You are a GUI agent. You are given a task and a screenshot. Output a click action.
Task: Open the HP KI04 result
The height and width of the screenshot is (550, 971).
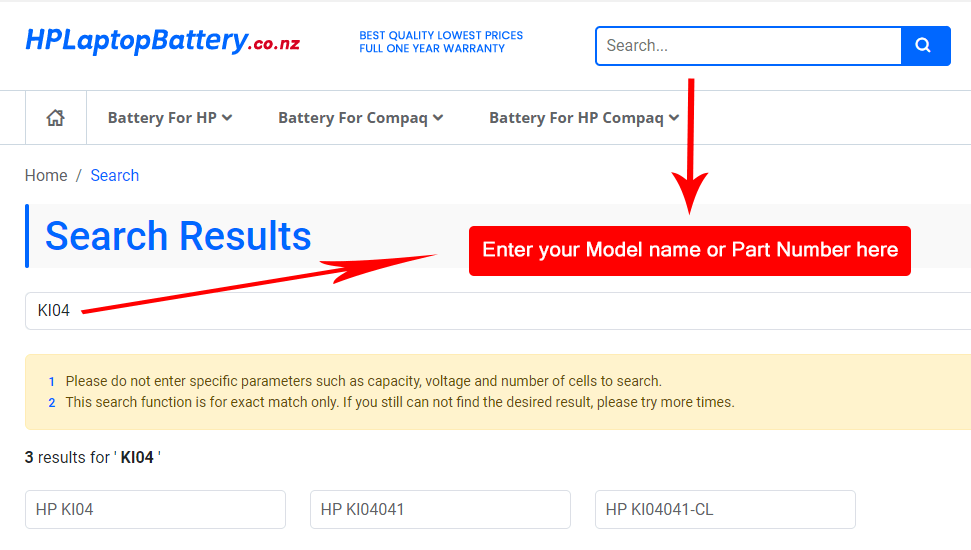point(155,510)
